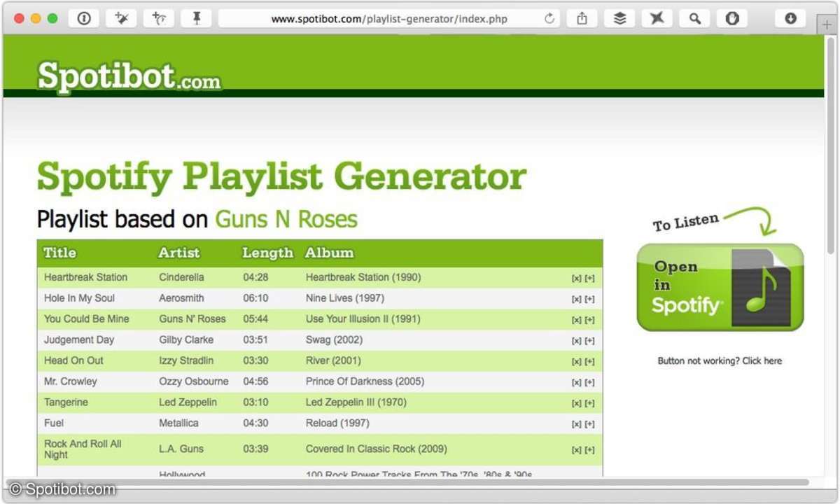Remove Tangerine with its [x]
The height and width of the screenshot is (504, 840).
(x=576, y=403)
